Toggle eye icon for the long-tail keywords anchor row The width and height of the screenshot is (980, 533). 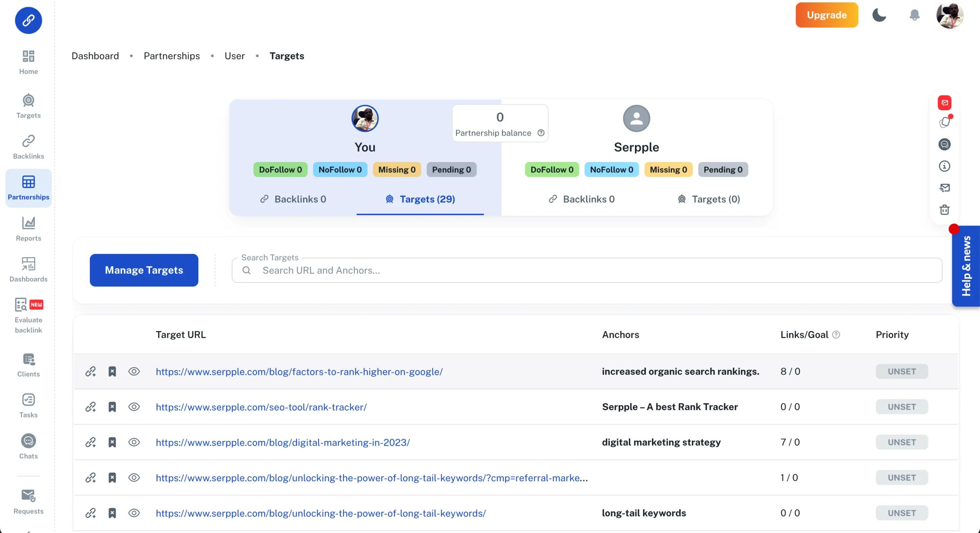(x=134, y=513)
